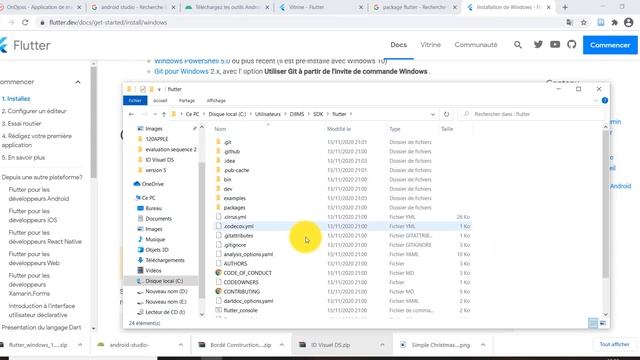The height and width of the screenshot is (360, 640).
Task: Open the Affichage ribbon tab
Action: tap(216, 100)
